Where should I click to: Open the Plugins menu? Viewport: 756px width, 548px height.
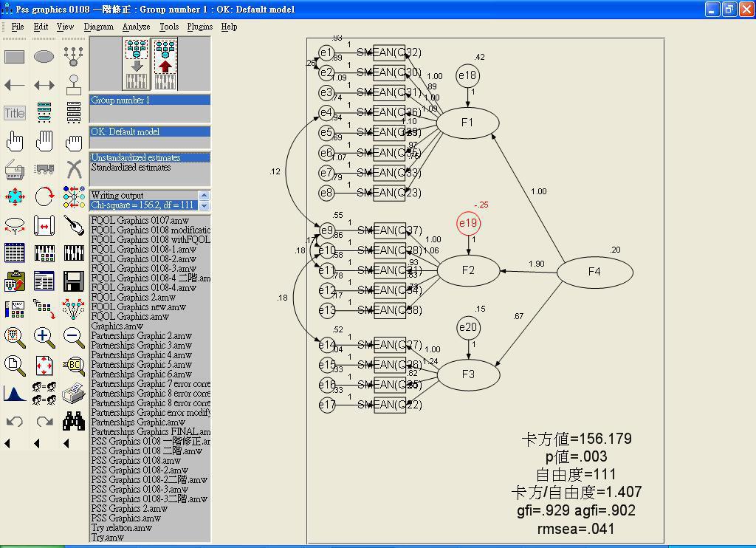(199, 27)
